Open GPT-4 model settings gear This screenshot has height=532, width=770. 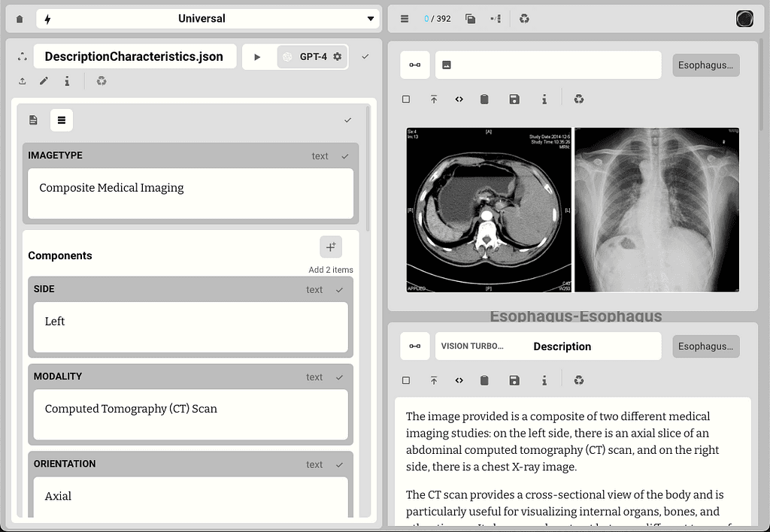click(338, 56)
